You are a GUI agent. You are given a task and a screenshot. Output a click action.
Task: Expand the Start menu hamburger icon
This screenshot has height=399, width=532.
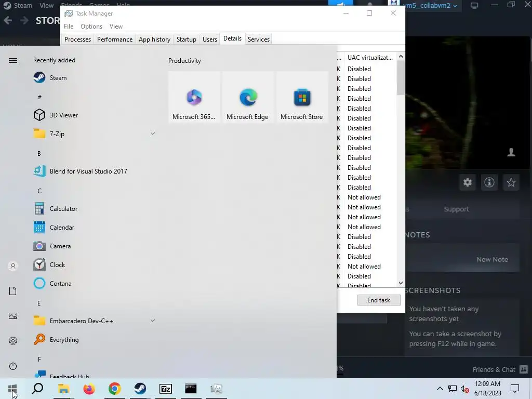coord(13,60)
